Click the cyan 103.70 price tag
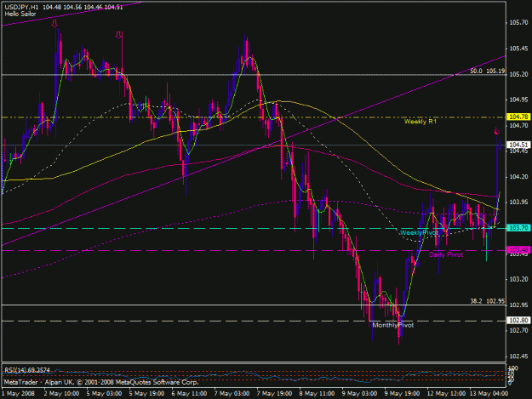This screenshot has height=399, width=532. [518, 228]
